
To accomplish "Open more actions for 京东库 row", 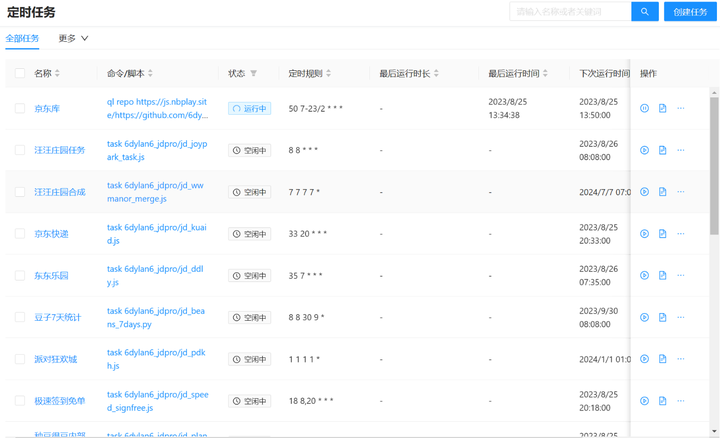I will pyautogui.click(x=681, y=108).
